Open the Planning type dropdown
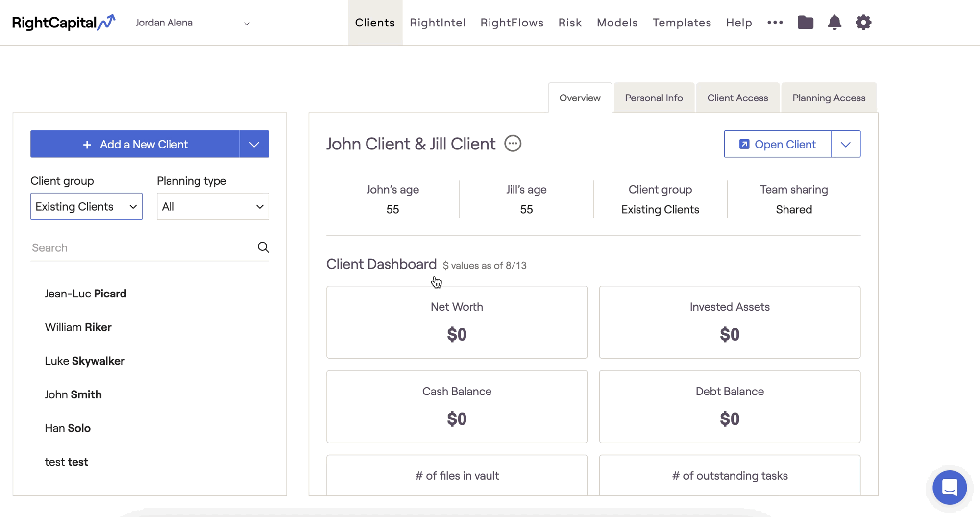980x517 pixels. pos(213,206)
